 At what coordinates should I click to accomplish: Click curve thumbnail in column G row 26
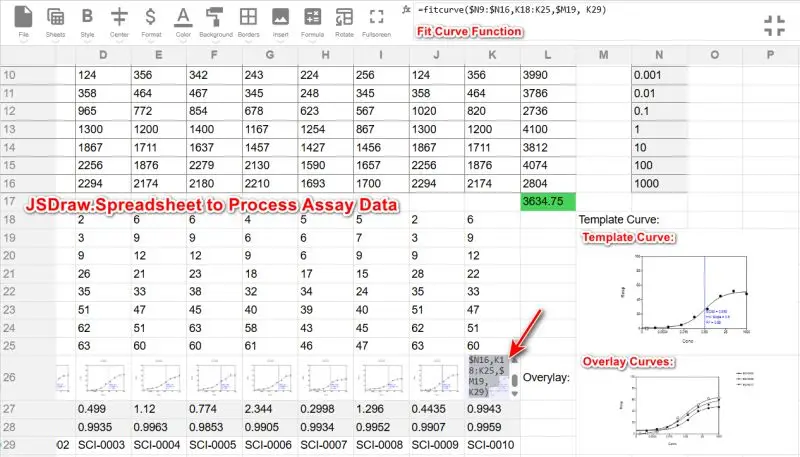pos(270,378)
